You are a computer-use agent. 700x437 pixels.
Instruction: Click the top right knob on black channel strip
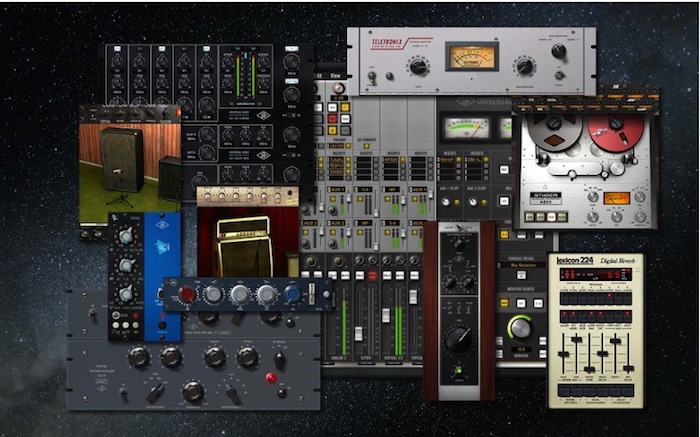click(x=291, y=62)
